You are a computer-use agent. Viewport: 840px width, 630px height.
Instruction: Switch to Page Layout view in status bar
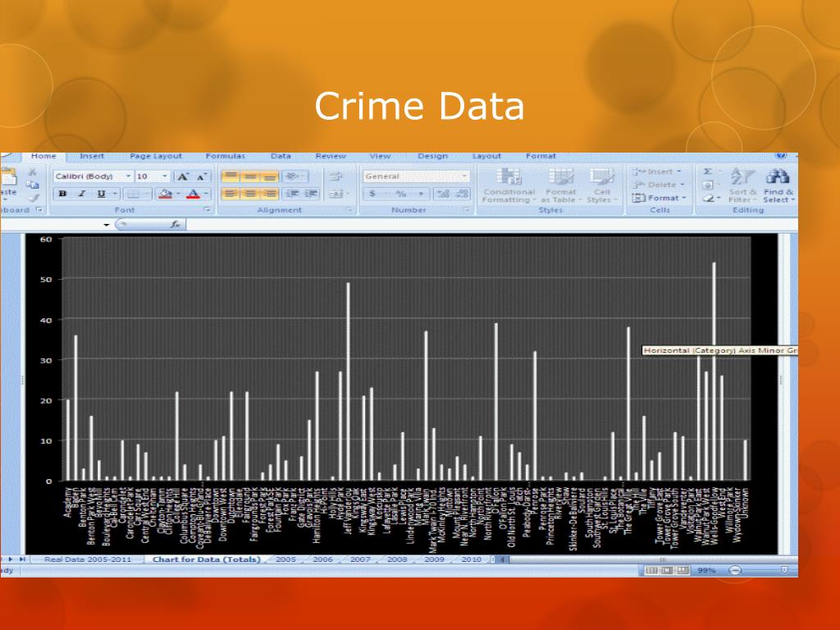point(667,571)
